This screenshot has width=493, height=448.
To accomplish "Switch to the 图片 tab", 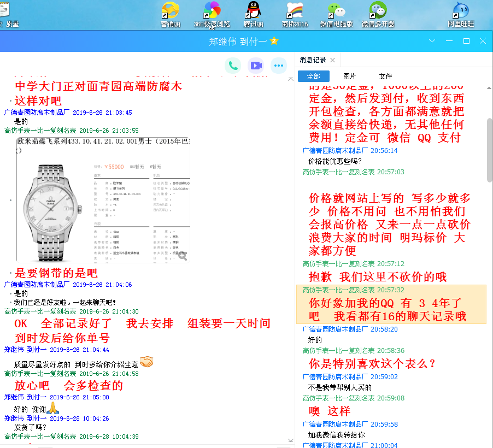I will [349, 76].
